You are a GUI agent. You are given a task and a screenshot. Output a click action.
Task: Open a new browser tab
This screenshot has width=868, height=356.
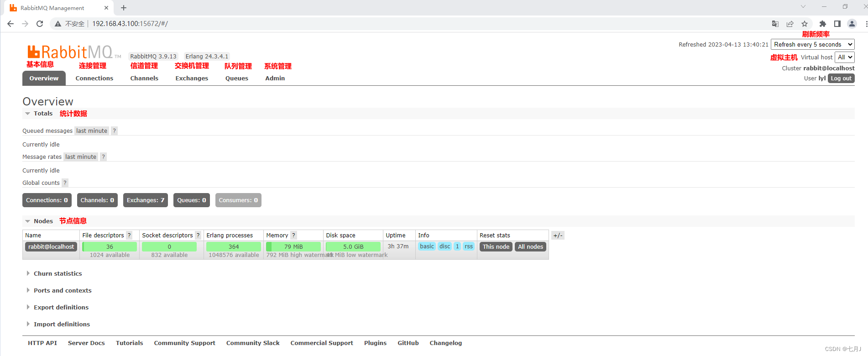(124, 8)
